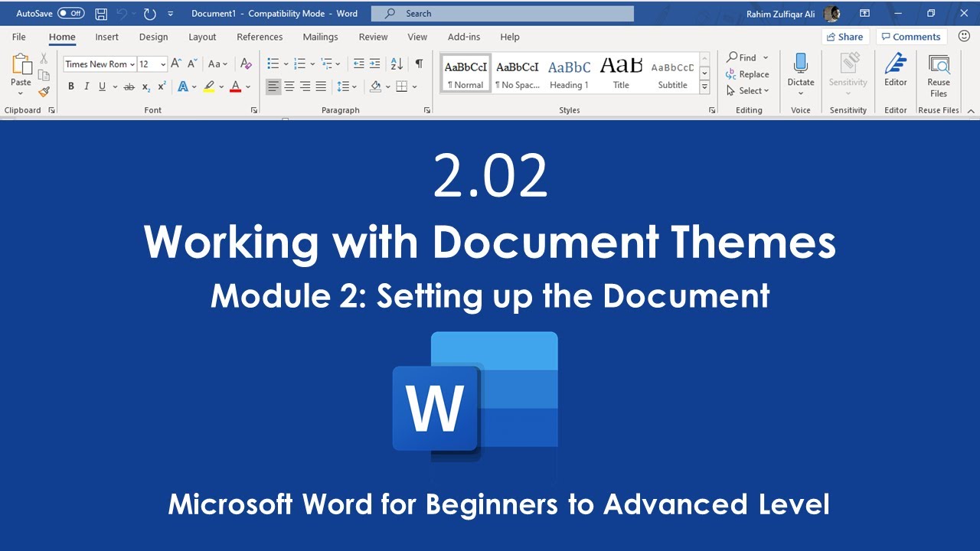Click Center alignment icon
The width and height of the screenshot is (980, 551).
289,86
